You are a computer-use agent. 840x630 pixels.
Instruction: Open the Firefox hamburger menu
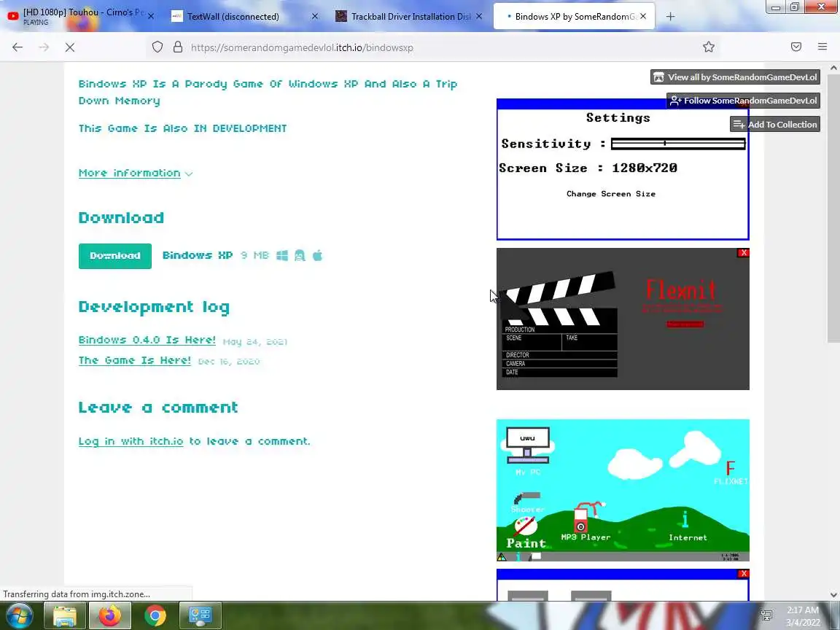click(x=822, y=47)
